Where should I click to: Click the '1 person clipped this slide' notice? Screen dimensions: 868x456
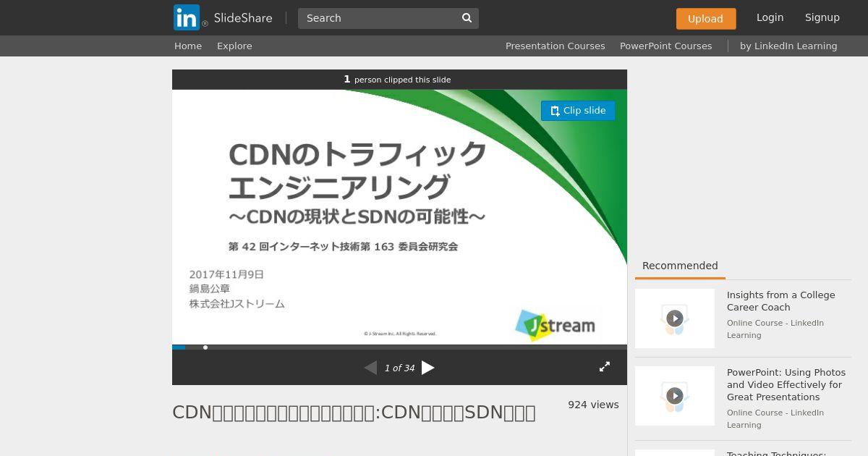397,80
